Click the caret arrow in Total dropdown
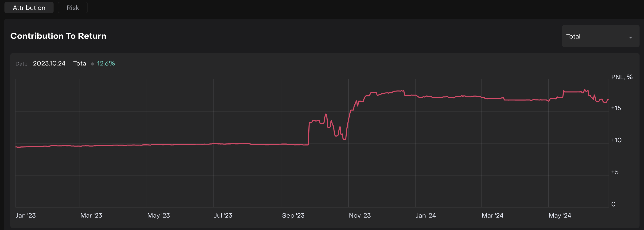The width and height of the screenshot is (644, 230). pyautogui.click(x=630, y=37)
